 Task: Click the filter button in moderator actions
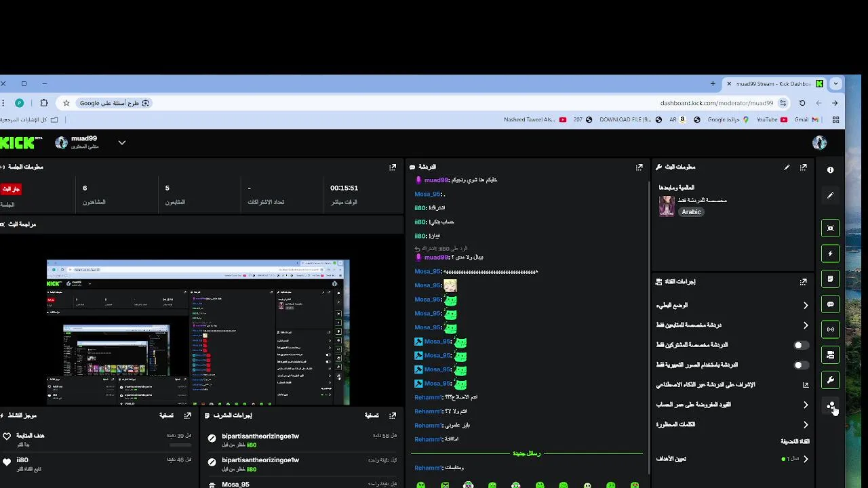372,415
